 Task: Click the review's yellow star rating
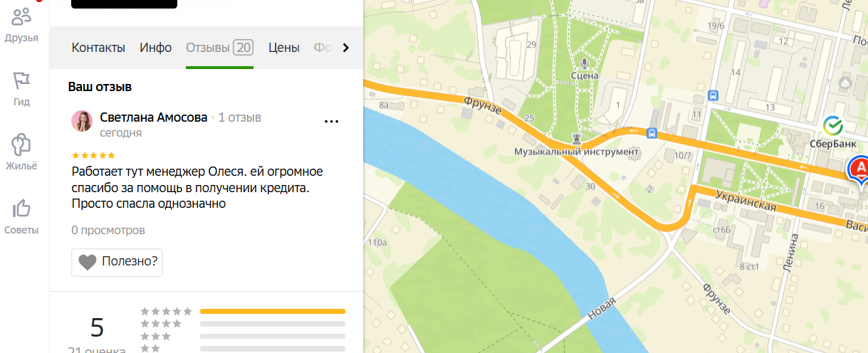tap(93, 154)
